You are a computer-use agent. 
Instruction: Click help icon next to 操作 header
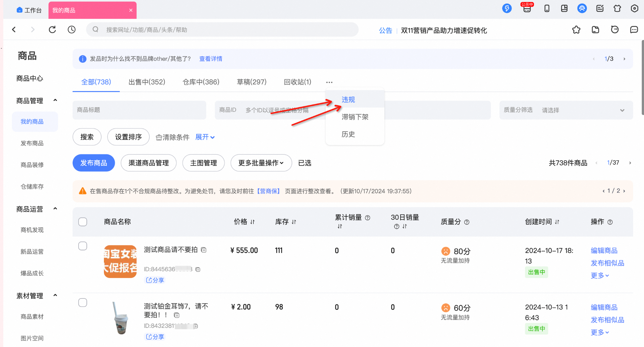[610, 222]
